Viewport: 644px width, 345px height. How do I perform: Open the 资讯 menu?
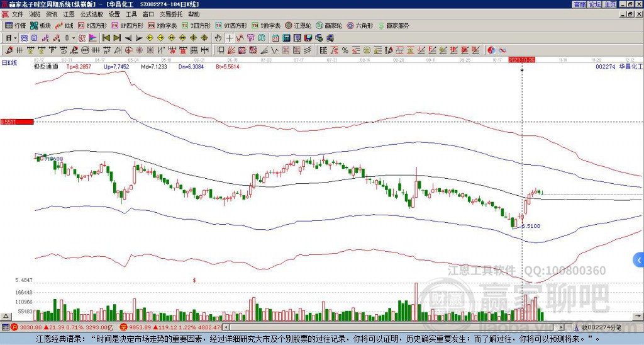(52, 14)
